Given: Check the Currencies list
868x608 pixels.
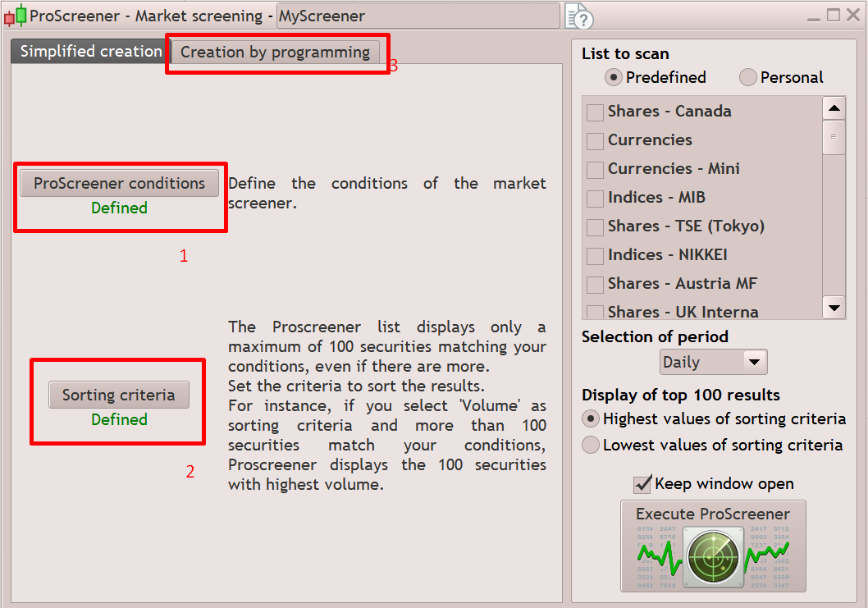Looking at the screenshot, I should 595,141.
